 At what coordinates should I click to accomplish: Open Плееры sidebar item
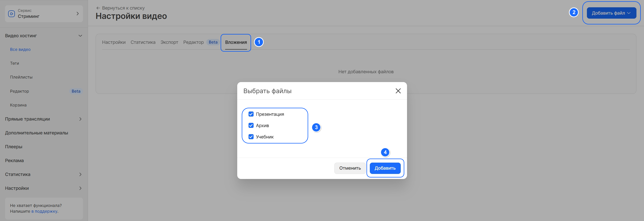tap(14, 147)
